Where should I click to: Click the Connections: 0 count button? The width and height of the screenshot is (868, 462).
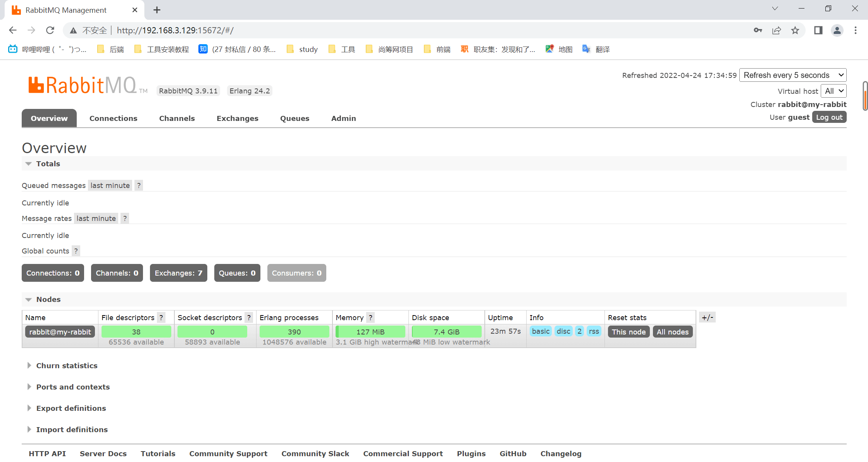53,273
